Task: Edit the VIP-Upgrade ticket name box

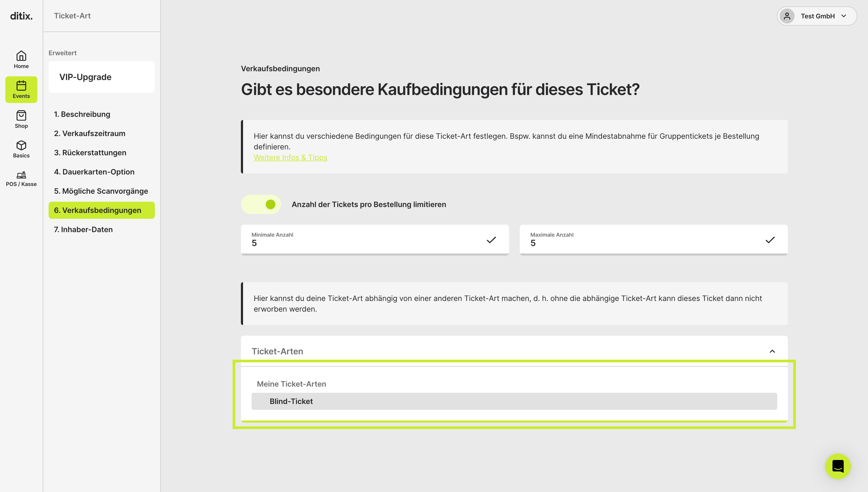Action: 101,77
